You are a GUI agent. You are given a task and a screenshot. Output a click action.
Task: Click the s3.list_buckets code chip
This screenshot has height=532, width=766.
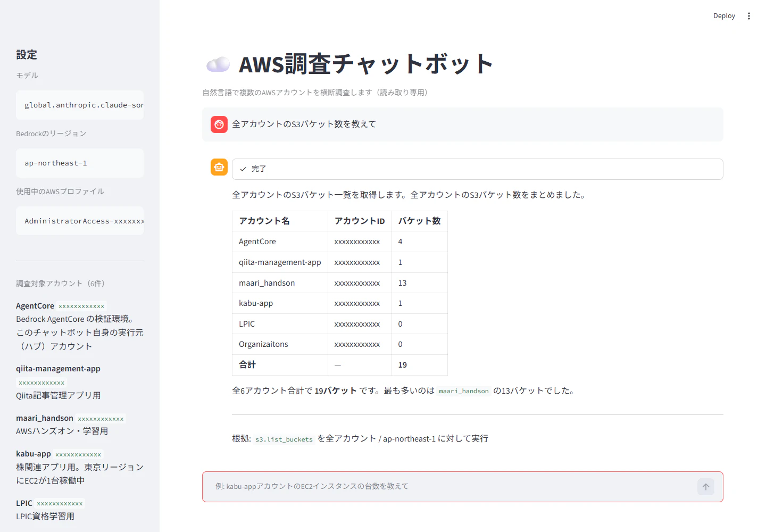(x=284, y=439)
